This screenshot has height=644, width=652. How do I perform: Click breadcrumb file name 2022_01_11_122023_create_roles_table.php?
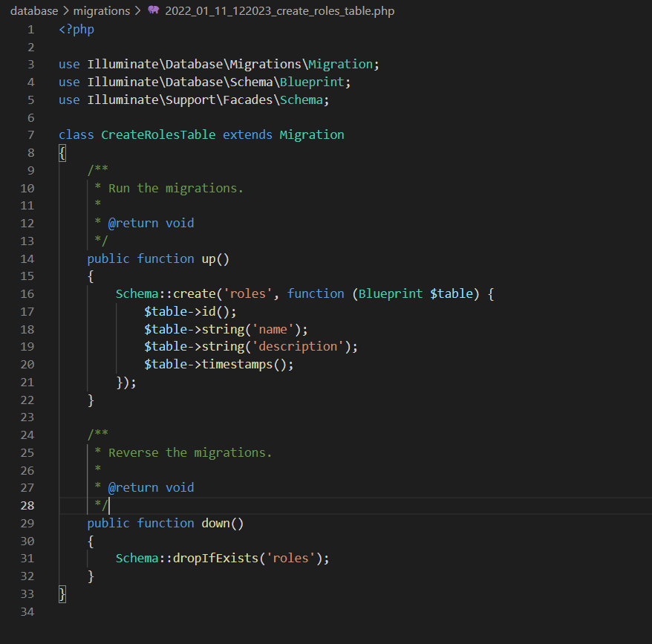pyautogui.click(x=279, y=11)
